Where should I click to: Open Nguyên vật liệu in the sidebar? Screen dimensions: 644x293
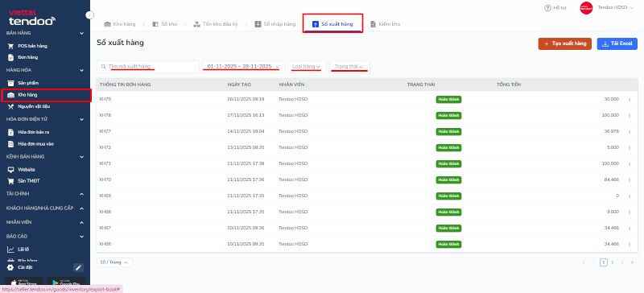click(29, 106)
